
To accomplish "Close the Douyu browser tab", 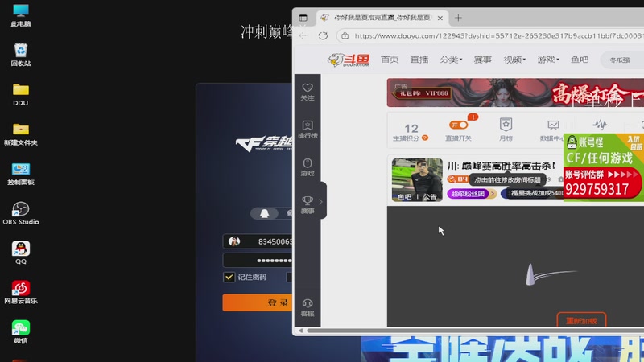I will [x=440, y=18].
